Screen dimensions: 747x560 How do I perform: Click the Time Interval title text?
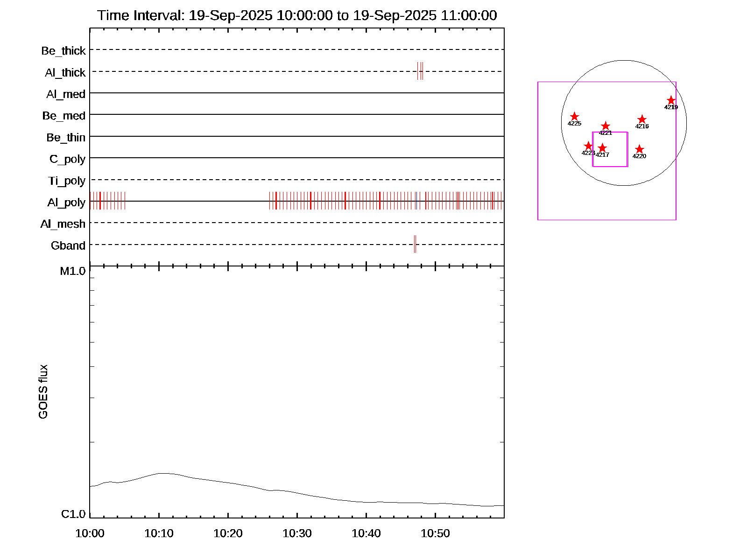click(x=297, y=15)
